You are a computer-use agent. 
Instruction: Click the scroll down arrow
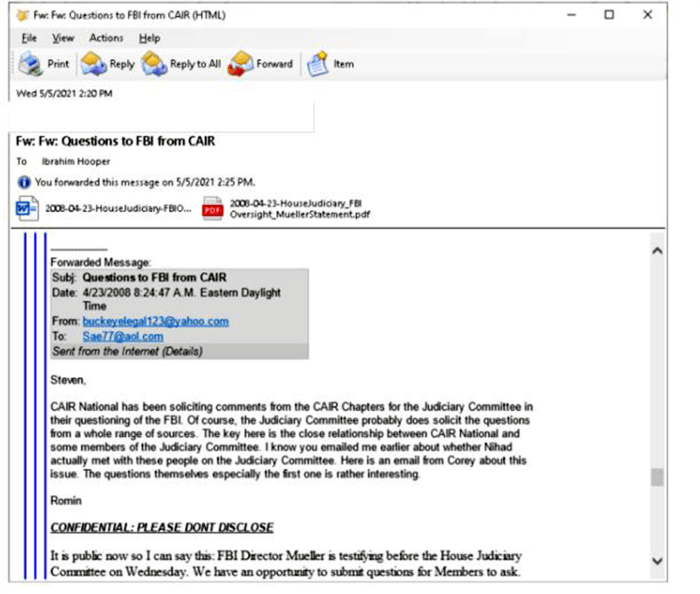point(657,561)
